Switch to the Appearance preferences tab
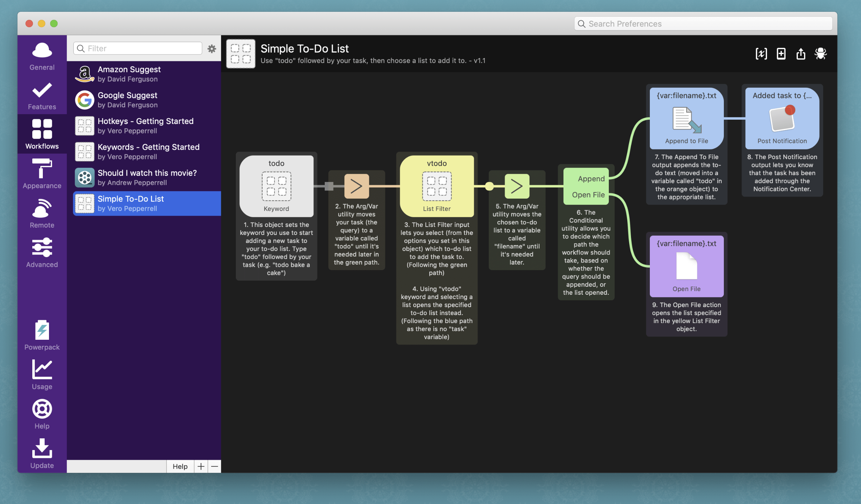This screenshot has height=504, width=861. 42,174
